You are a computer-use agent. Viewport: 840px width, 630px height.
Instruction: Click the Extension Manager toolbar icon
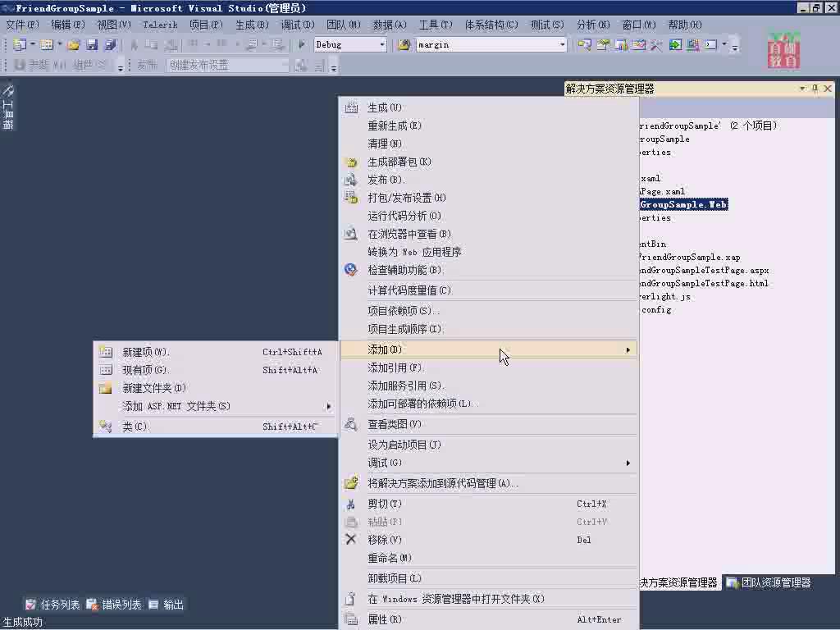pyautogui.click(x=693, y=45)
